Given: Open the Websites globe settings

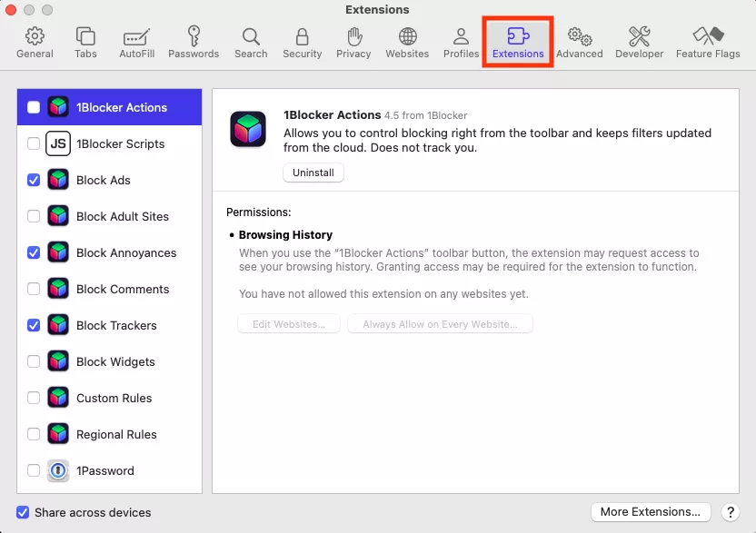Looking at the screenshot, I should [407, 36].
